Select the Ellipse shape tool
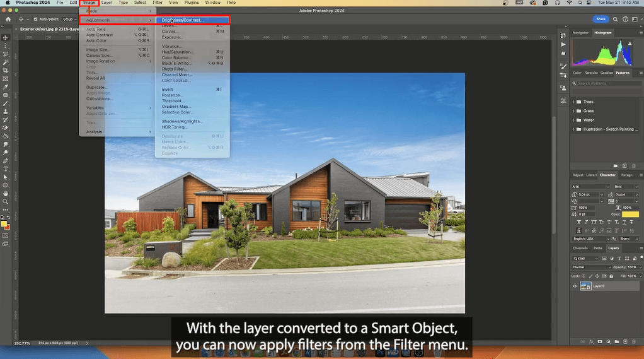644x359 pixels. (5, 185)
